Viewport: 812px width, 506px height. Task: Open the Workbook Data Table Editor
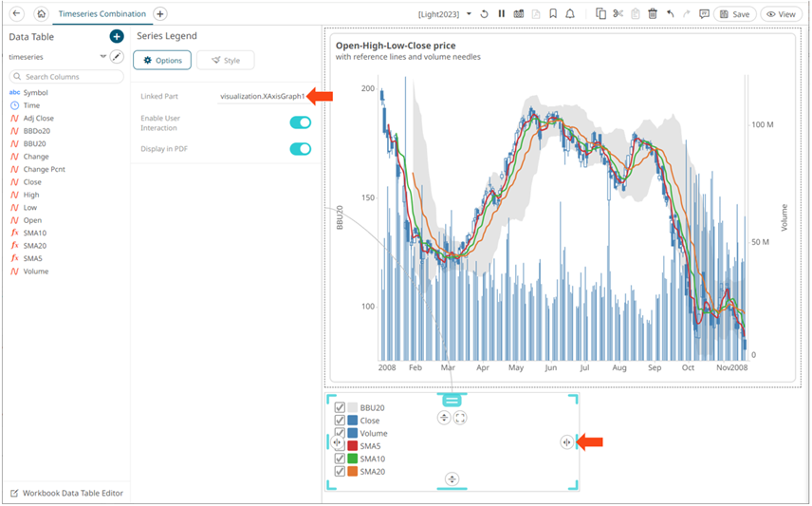point(65,494)
